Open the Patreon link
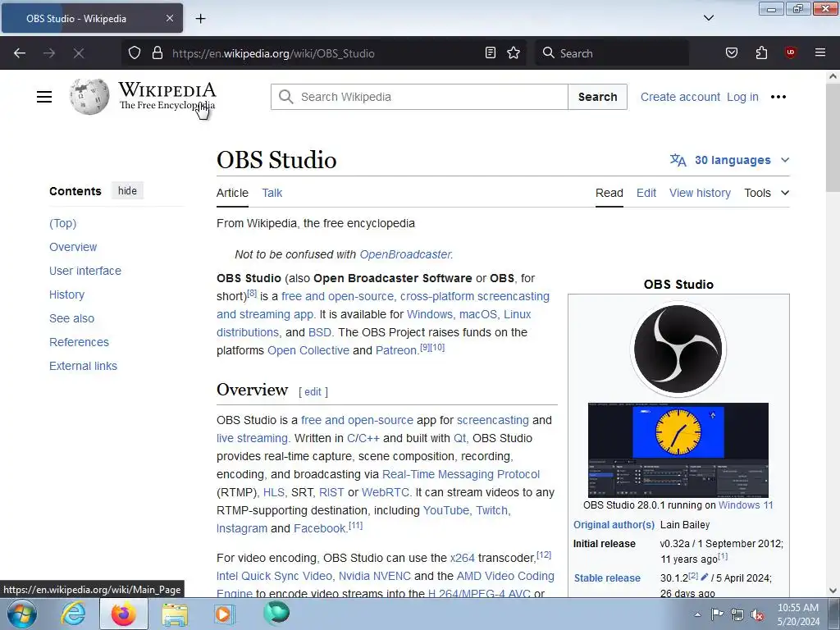Screen dimensions: 840x630 coord(396,350)
